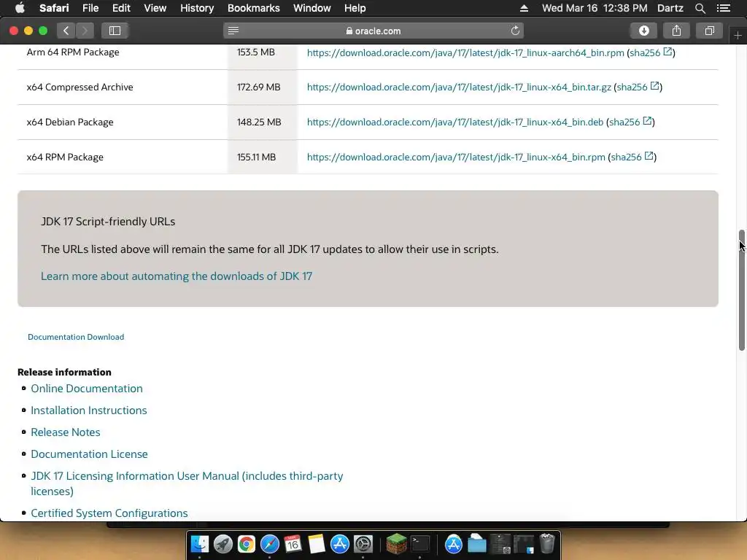Open sha256 external link for x64 rpm
Viewport: 747px width, 560px height.
tap(631, 157)
